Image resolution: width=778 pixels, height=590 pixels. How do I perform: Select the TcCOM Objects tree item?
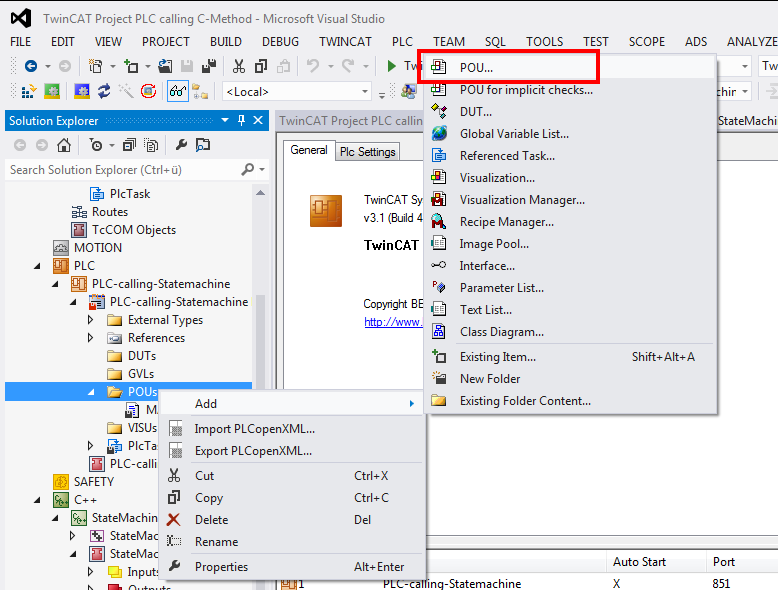[134, 230]
